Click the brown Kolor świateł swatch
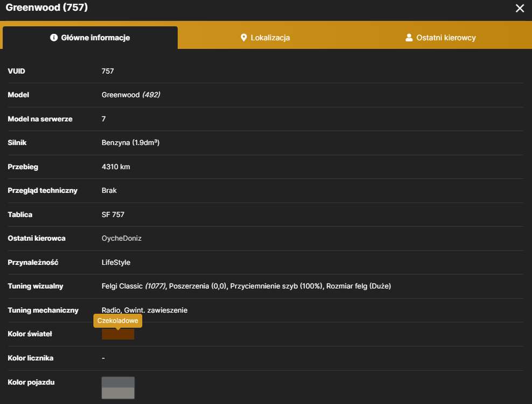Screen dimensions: 532x404 (x=118, y=334)
